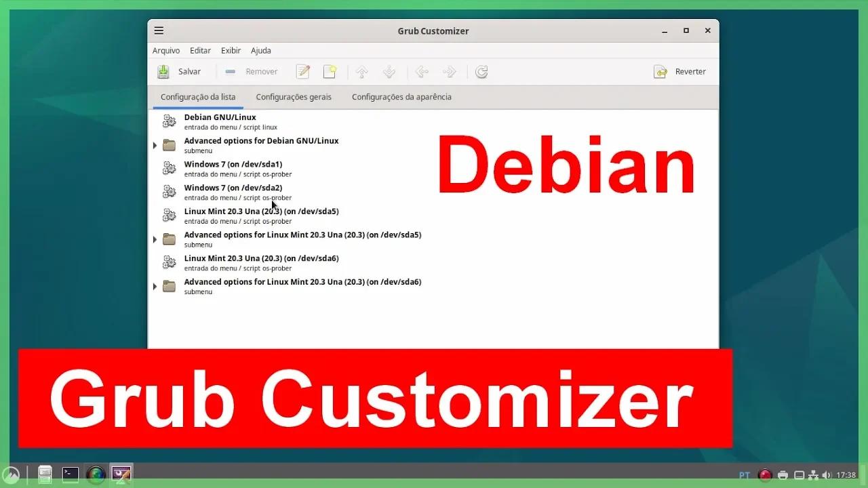868x488 pixels.
Task: Switch to the Configurações da aparência tab
Action: pyautogui.click(x=401, y=96)
